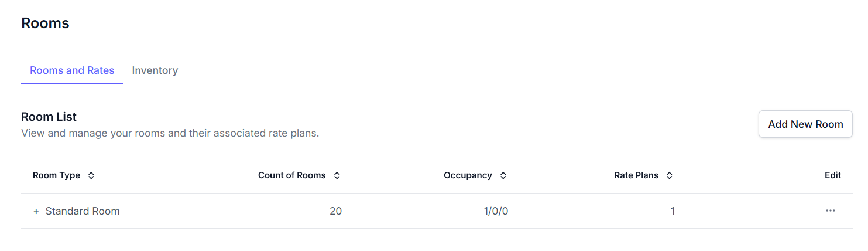Click the 1/0/0 occupancy value
This screenshot has height=251, width=868.
tap(496, 211)
